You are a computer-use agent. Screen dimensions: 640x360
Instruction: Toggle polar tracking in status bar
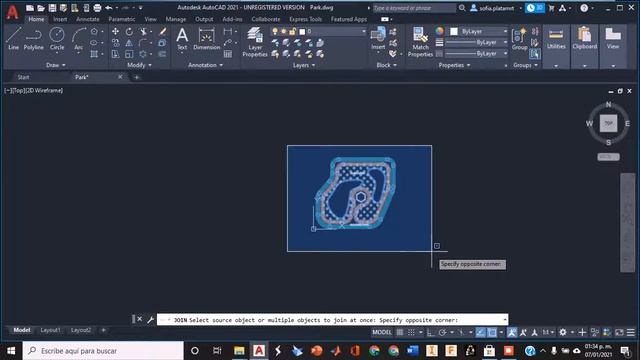(442, 332)
